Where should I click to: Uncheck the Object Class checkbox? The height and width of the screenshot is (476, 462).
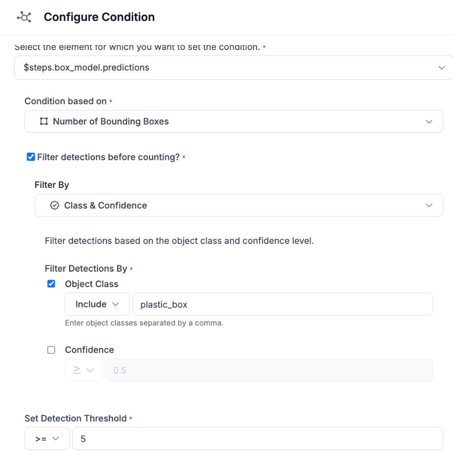[x=51, y=284]
